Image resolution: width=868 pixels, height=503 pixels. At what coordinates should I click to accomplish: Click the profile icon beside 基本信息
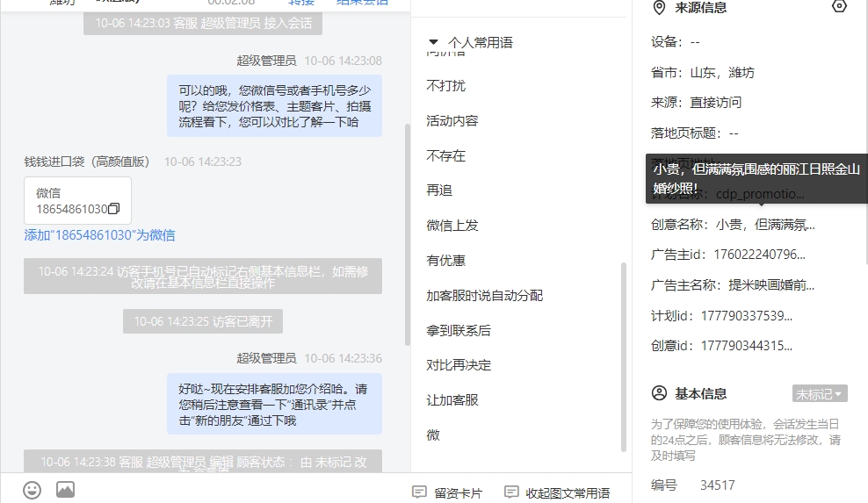[x=659, y=393]
